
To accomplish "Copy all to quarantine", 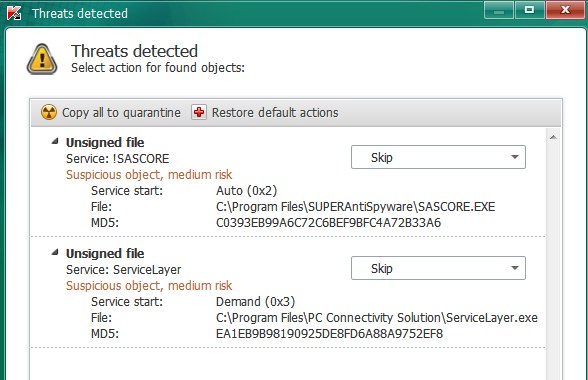I will coord(121,113).
